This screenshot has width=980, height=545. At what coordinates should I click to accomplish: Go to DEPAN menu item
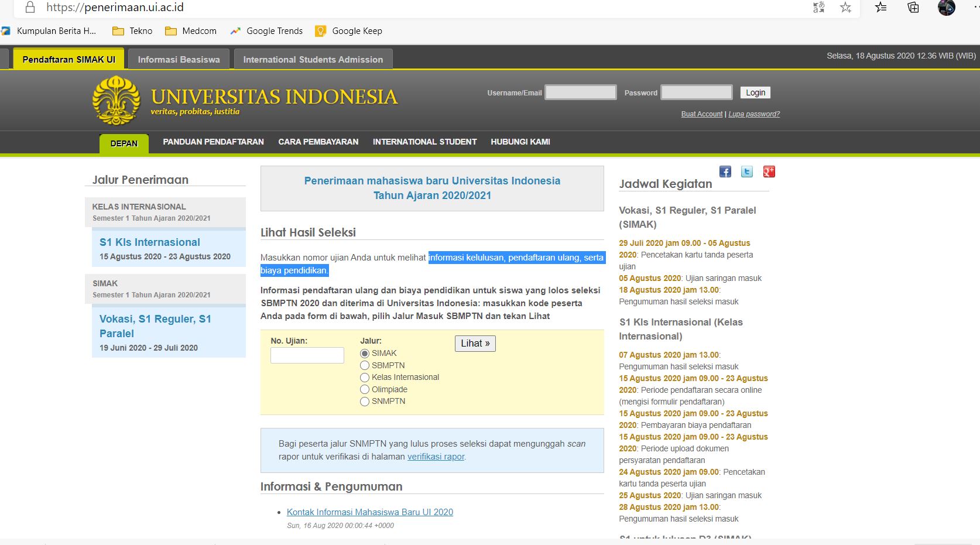(x=124, y=143)
